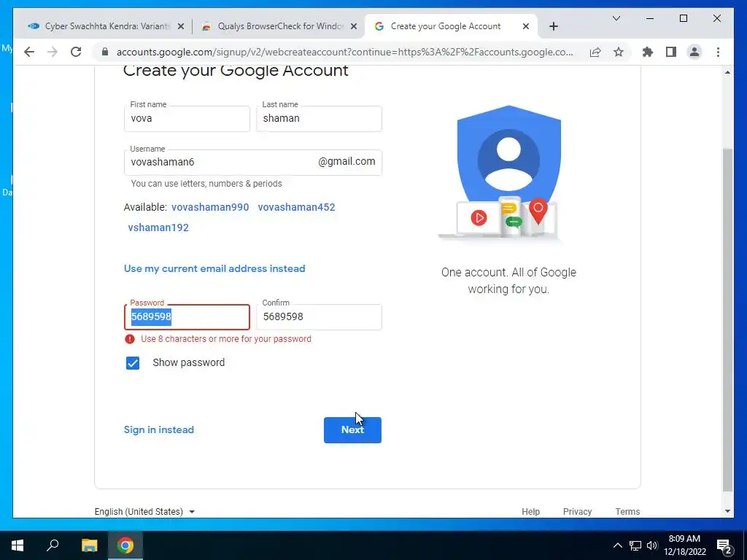
Task: Click the Password field
Action: (x=187, y=316)
